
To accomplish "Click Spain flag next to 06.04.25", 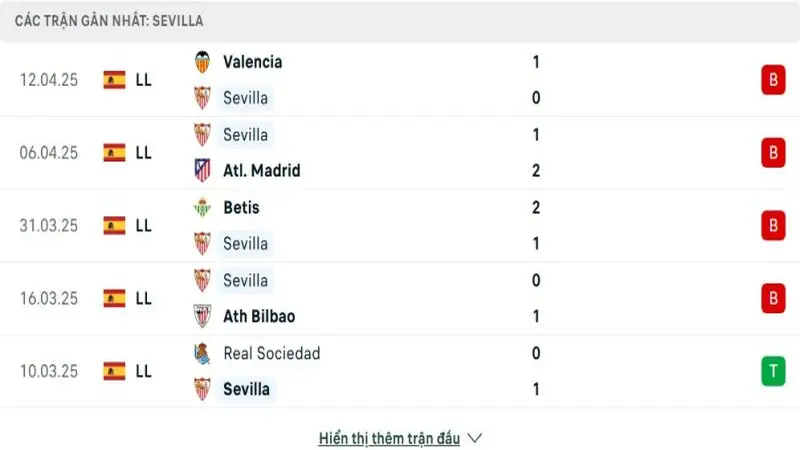I will [114, 153].
